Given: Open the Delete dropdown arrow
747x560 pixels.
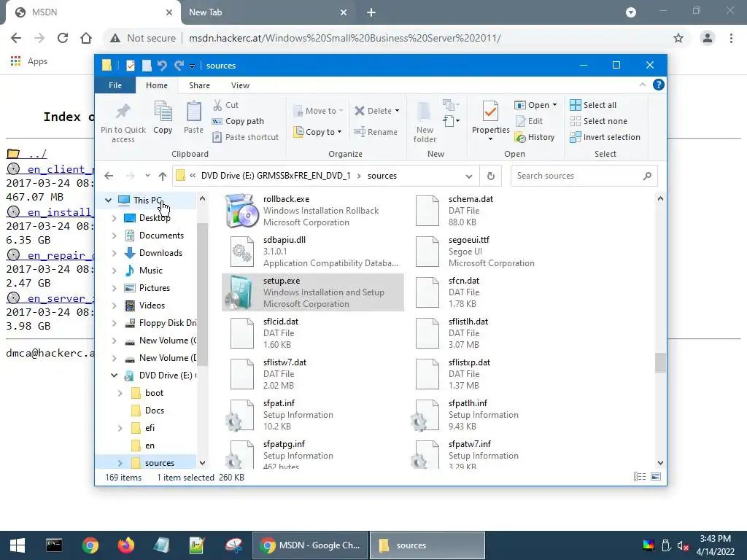Looking at the screenshot, I should [398, 111].
